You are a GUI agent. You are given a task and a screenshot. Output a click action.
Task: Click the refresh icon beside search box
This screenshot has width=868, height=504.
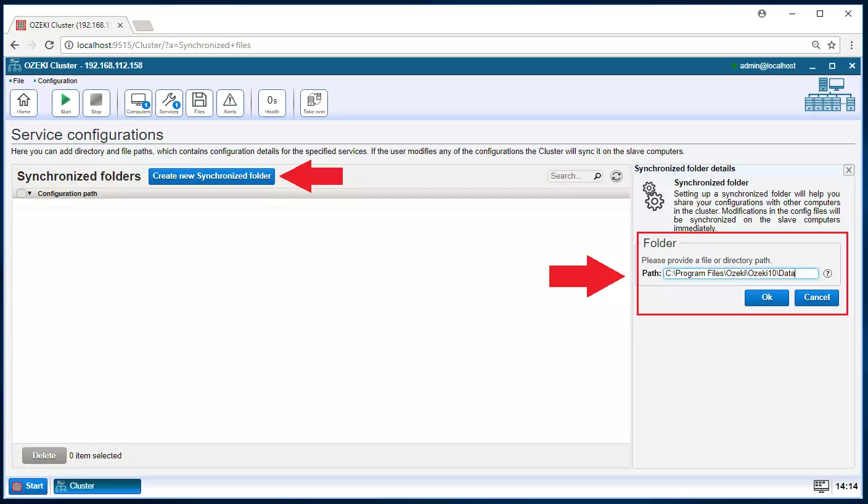point(616,176)
